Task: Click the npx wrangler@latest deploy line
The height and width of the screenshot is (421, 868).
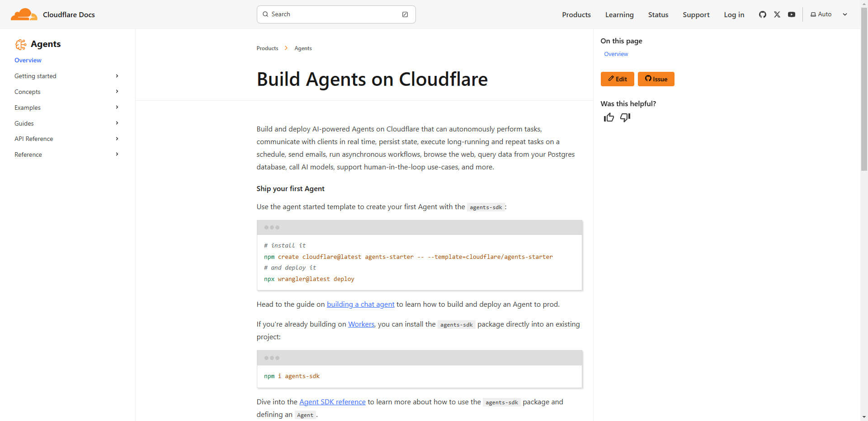Action: pos(309,279)
